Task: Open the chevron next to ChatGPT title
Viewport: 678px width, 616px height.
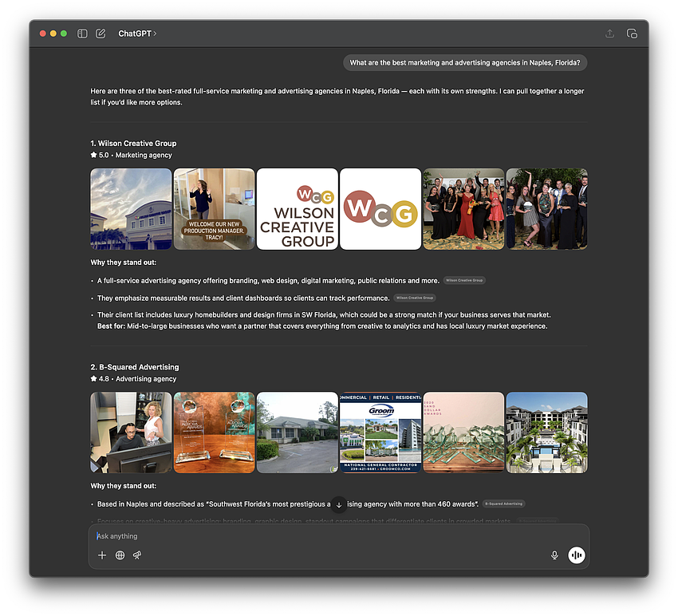Action: coord(156,34)
